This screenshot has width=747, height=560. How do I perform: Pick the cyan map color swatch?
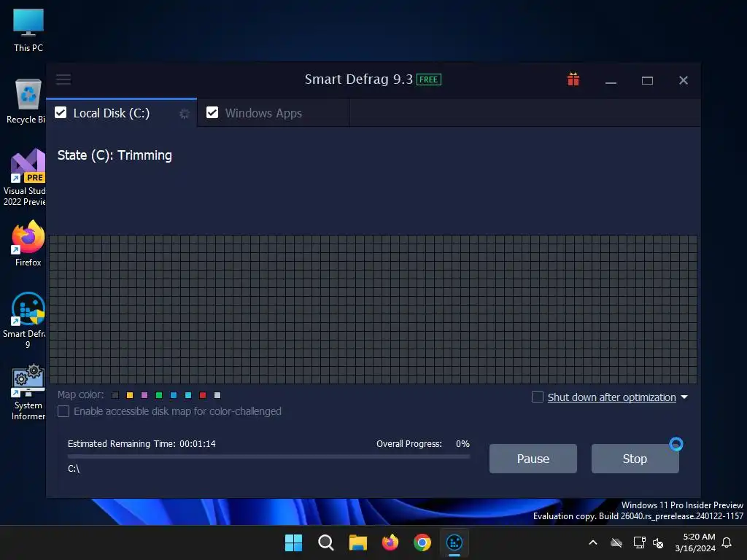tap(188, 395)
